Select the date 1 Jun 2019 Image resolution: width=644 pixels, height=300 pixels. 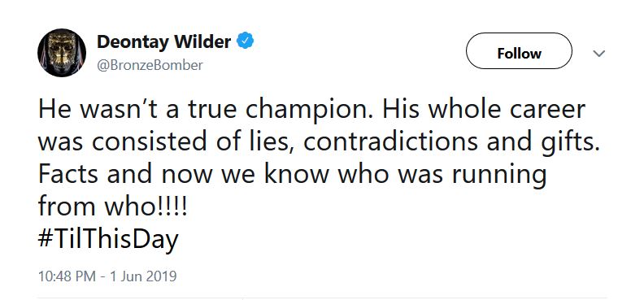[142, 276]
